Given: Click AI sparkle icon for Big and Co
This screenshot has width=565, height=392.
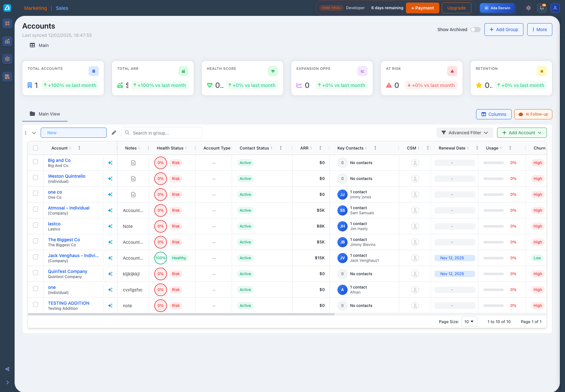Looking at the screenshot, I should click(110, 163).
